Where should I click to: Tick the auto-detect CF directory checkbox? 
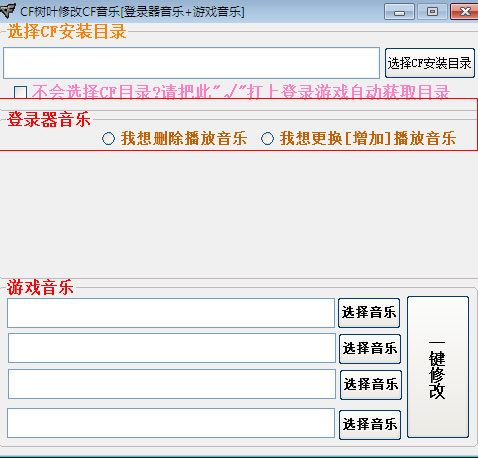(x=20, y=92)
